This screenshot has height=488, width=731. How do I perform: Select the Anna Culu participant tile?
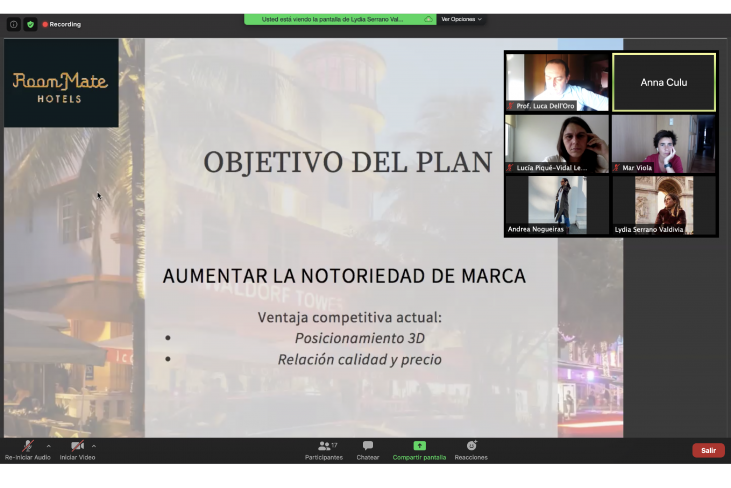(x=664, y=82)
